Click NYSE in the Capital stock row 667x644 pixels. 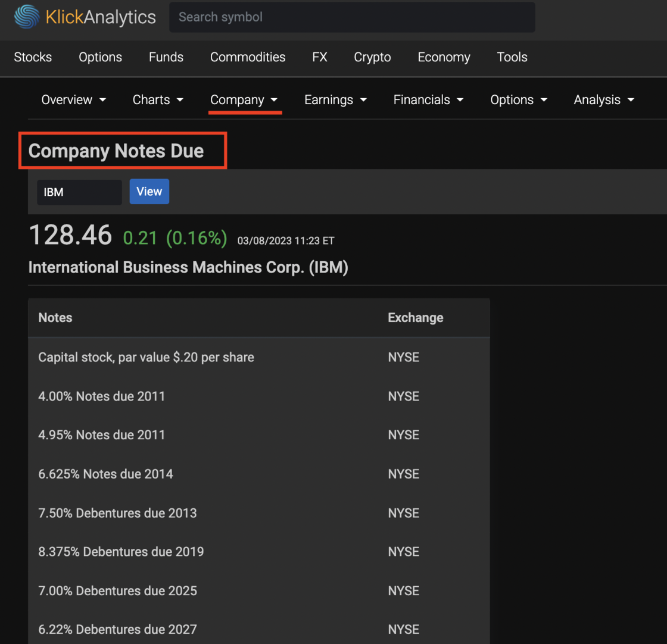403,357
